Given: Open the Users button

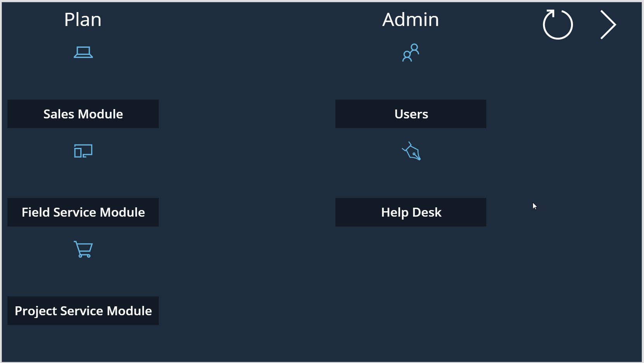Looking at the screenshot, I should 411,114.
